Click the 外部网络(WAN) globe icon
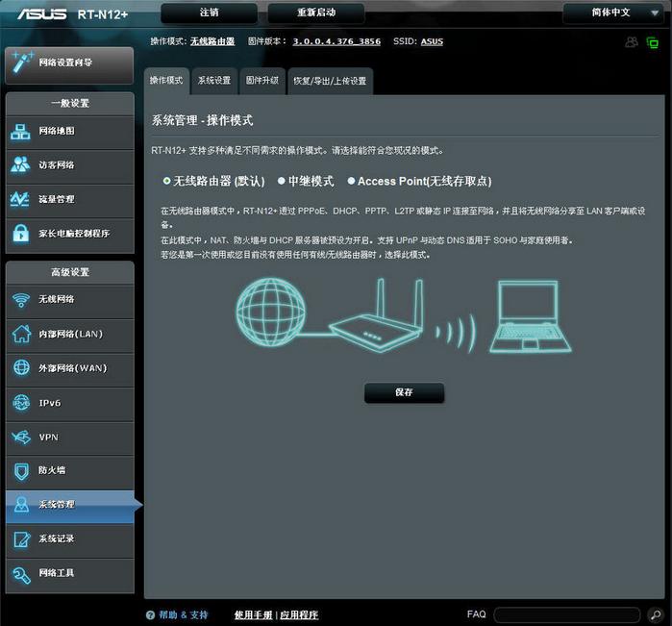The height and width of the screenshot is (626, 672). [21, 368]
